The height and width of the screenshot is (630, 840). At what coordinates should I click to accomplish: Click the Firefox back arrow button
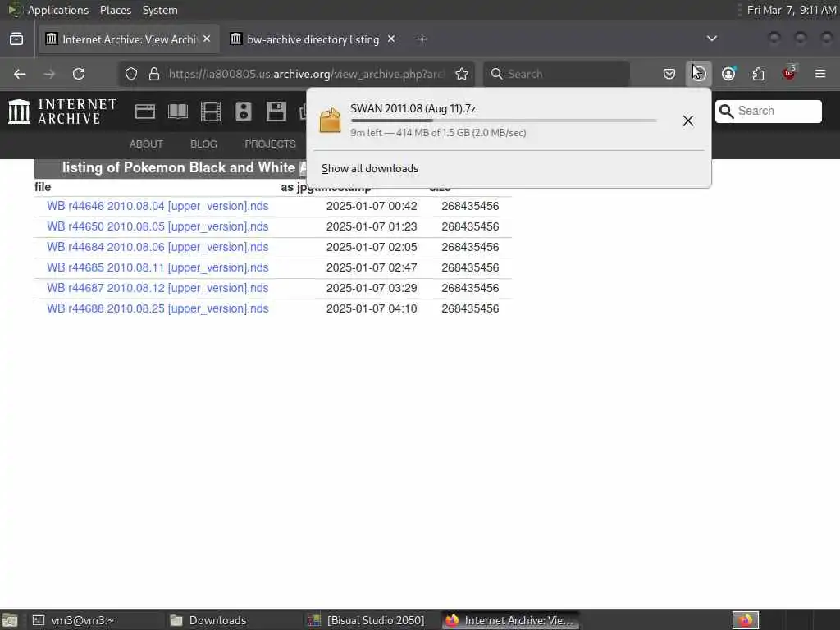[20, 74]
